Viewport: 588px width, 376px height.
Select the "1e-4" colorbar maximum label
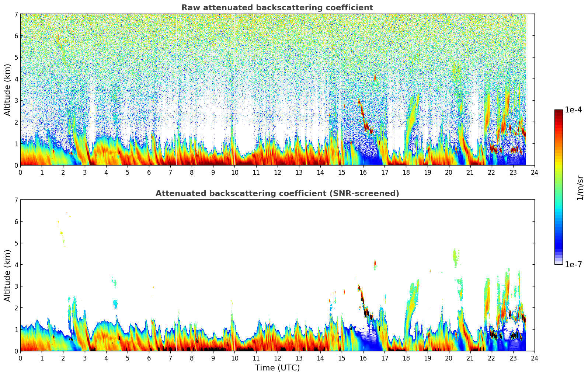click(x=573, y=110)
